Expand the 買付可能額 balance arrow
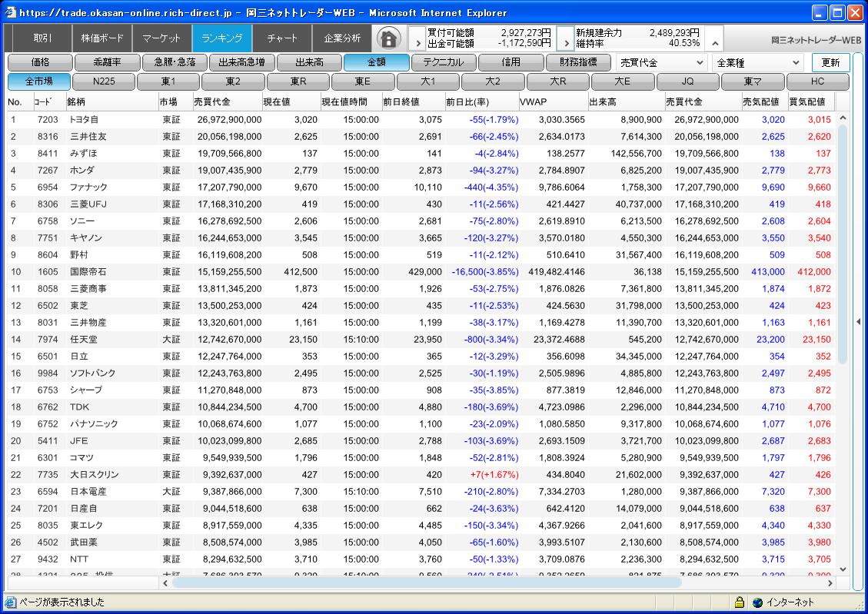 click(x=416, y=38)
